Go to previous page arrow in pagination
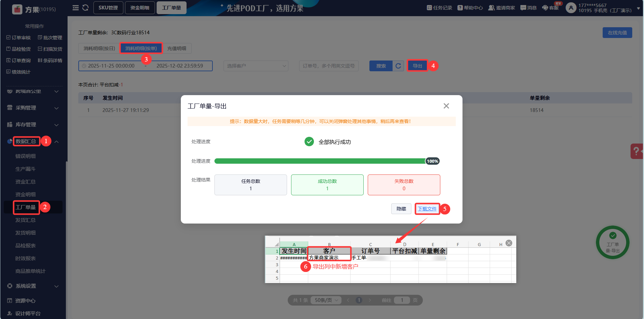This screenshot has height=319, width=644. pos(348,300)
